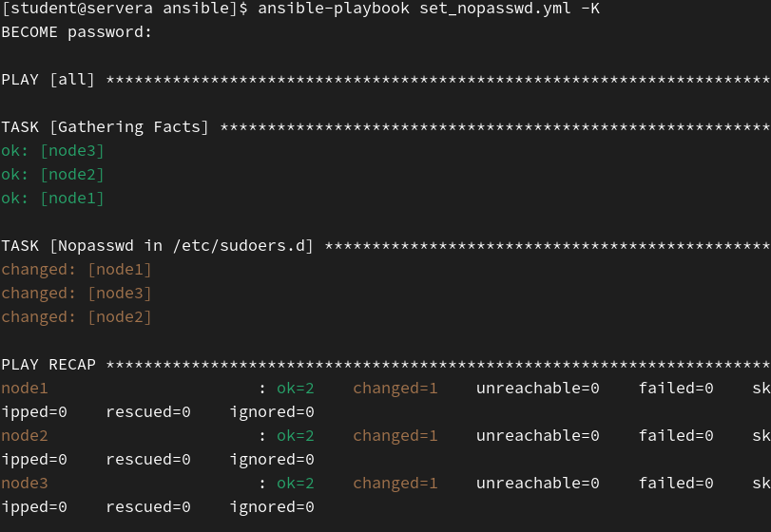The image size is (771, 532).
Task: Click "ok=2" in the node3 recap row
Action: [x=296, y=484]
